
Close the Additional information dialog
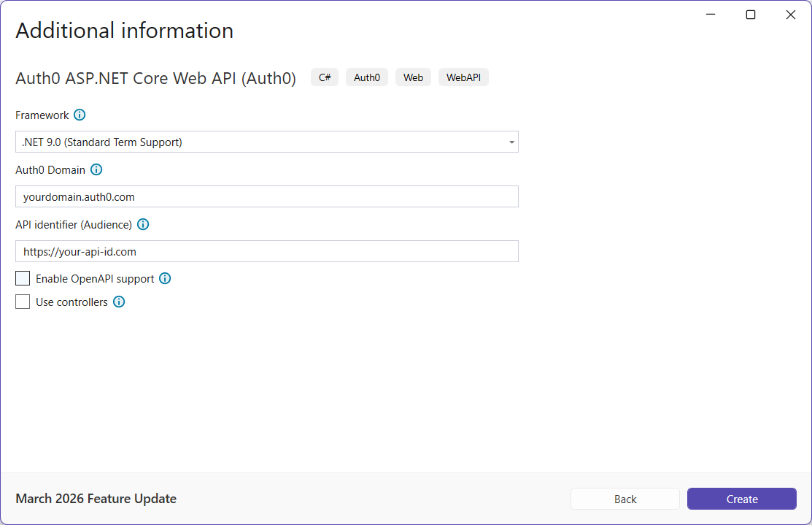[x=790, y=15]
